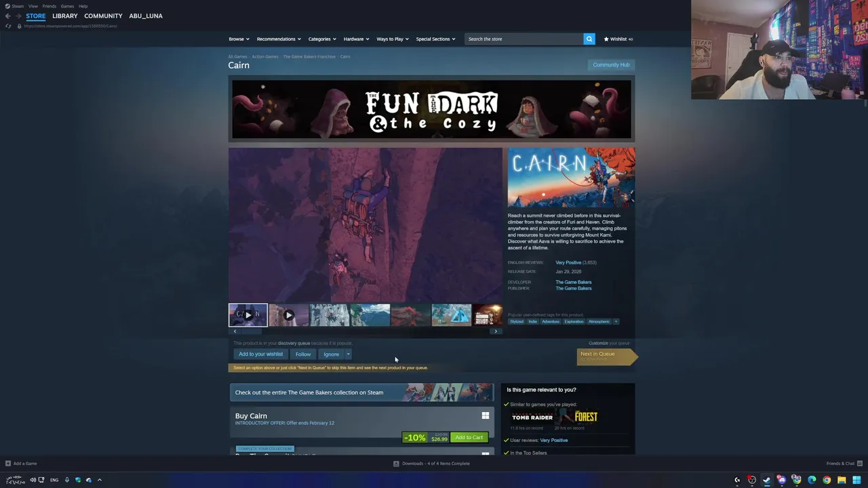Open Google Chrome from the taskbar
Screen dimensions: 868x488
tap(826, 480)
